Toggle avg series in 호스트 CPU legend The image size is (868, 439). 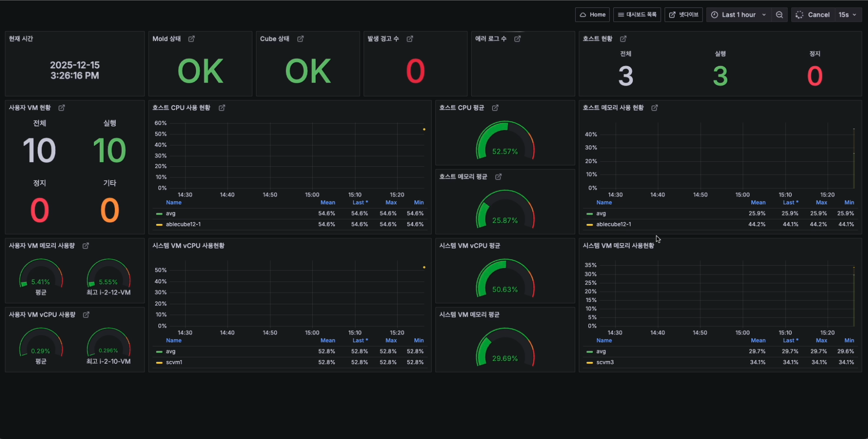click(171, 214)
